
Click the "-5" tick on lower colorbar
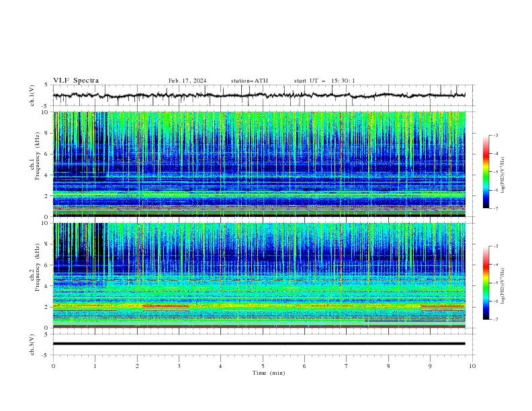pyautogui.click(x=496, y=283)
